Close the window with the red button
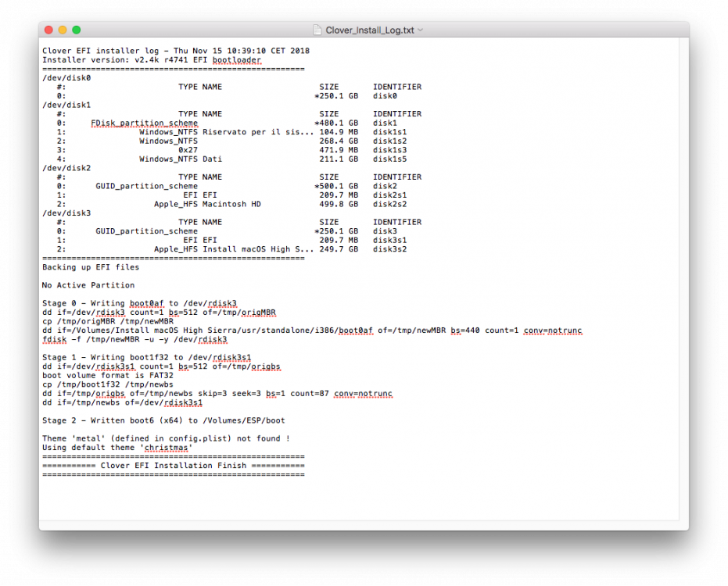 tap(48, 30)
